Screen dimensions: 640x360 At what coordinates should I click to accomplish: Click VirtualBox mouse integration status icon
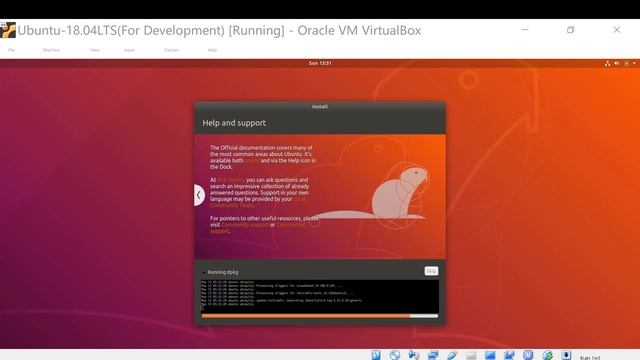[547, 355]
